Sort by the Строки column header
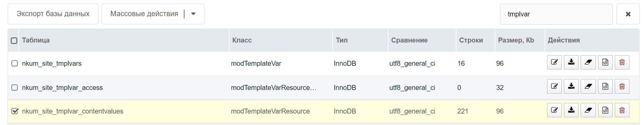Viewport: 644px width, 125px height. click(x=471, y=40)
